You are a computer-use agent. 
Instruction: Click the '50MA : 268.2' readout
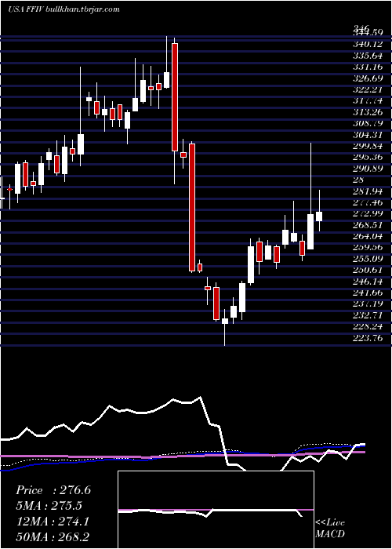pyautogui.click(x=53, y=537)
